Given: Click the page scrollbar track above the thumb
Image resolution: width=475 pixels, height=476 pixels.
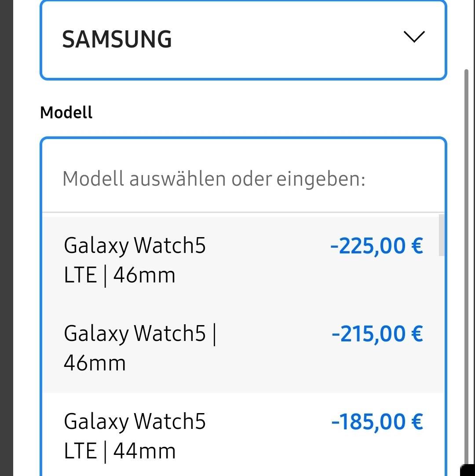Looking at the screenshot, I should [x=466, y=35].
